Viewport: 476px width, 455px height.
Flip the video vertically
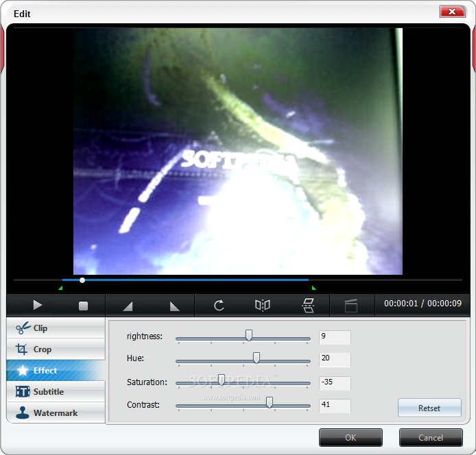(x=308, y=305)
